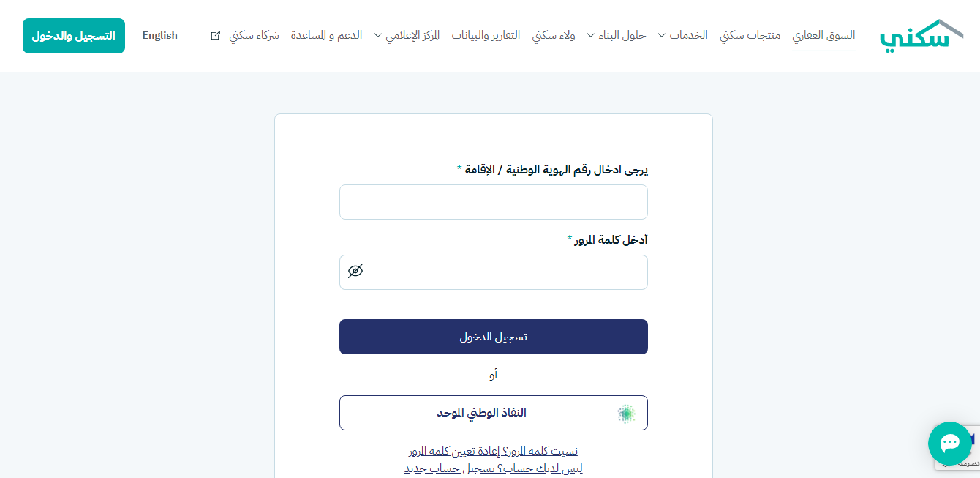The height and width of the screenshot is (478, 980).
Task: Open الدعم و المساعدة menu item
Action: tap(326, 35)
